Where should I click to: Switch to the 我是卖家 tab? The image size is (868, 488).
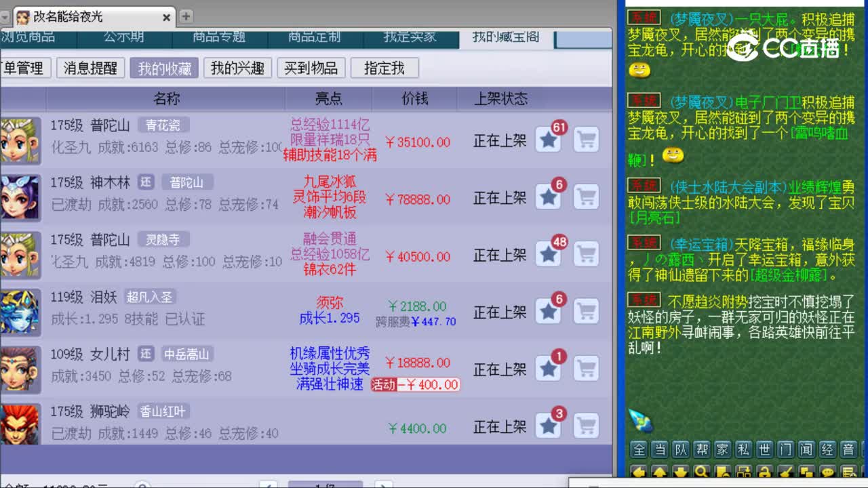coord(410,39)
